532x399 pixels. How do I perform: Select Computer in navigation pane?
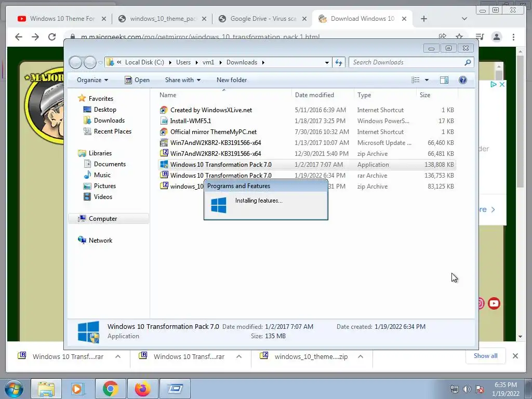click(x=103, y=219)
